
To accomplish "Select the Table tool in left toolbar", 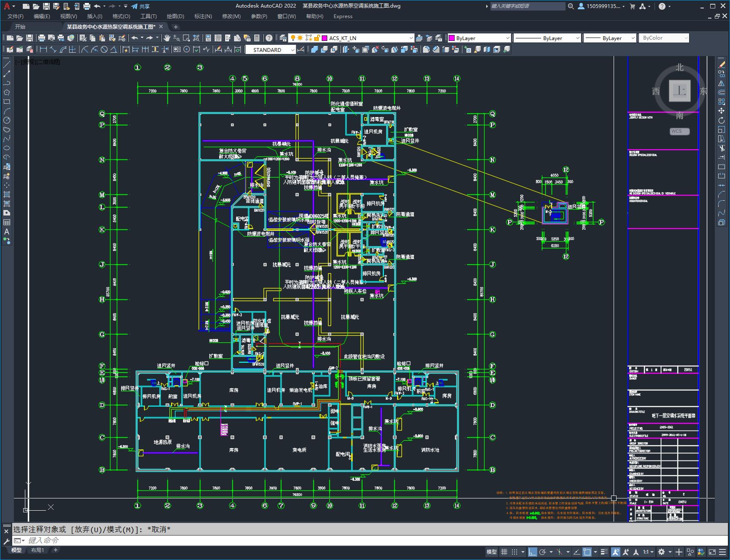I will pyautogui.click(x=7, y=222).
